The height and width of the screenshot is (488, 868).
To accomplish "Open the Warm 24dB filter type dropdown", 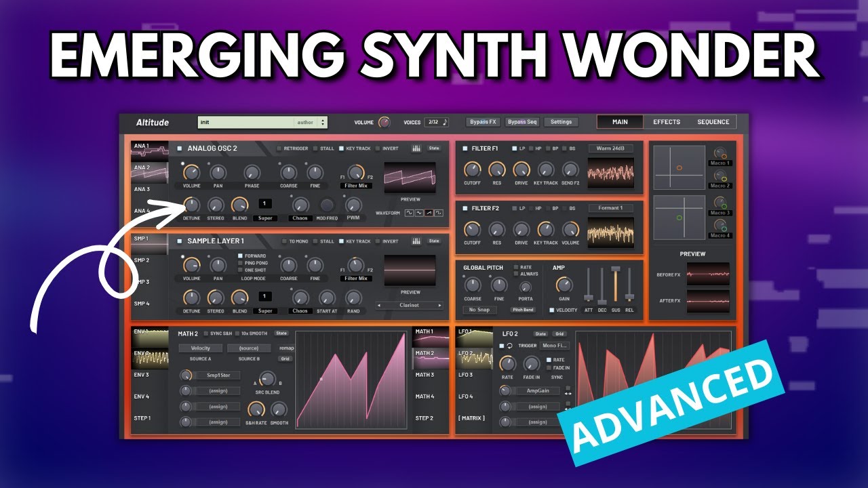I will (x=610, y=148).
